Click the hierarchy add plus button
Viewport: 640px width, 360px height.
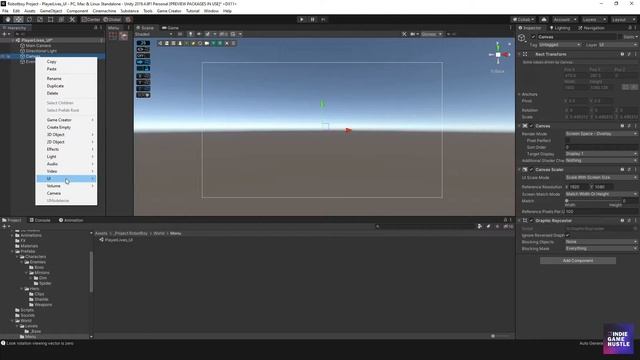click(4, 34)
